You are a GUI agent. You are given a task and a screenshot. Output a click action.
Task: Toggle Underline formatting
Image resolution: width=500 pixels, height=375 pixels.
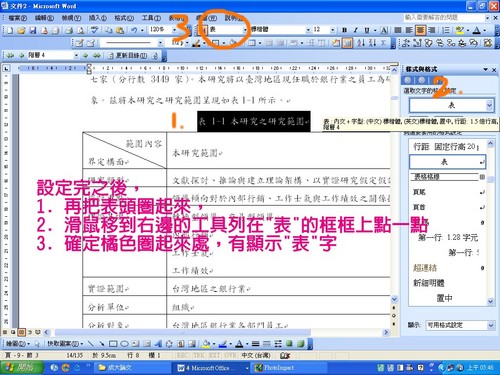pos(367,30)
